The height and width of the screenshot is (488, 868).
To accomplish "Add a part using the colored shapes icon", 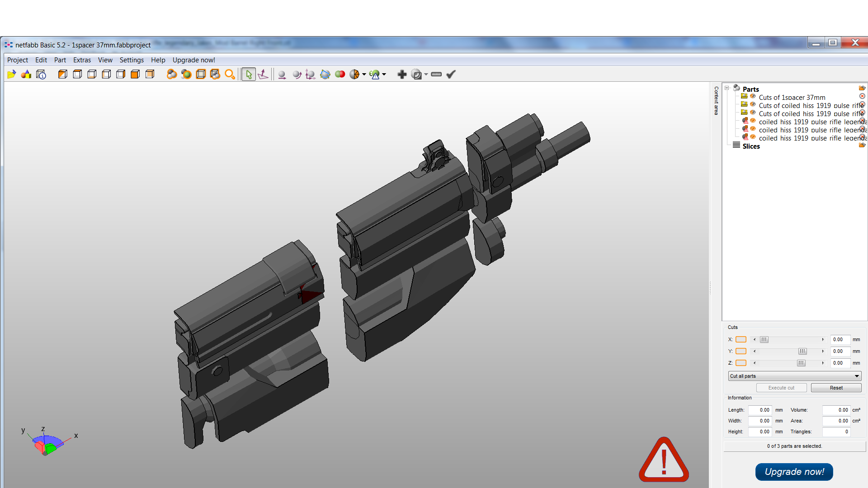I will click(x=26, y=75).
